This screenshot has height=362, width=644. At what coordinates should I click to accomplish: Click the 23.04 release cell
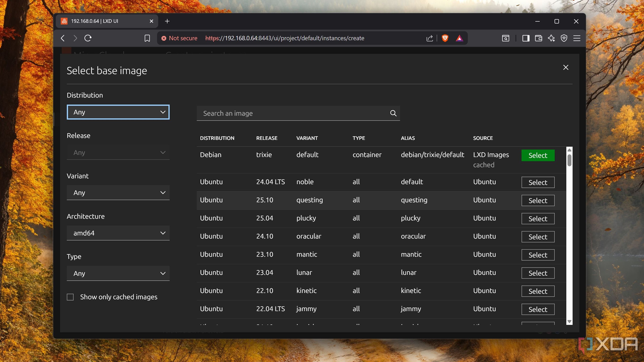264,272
